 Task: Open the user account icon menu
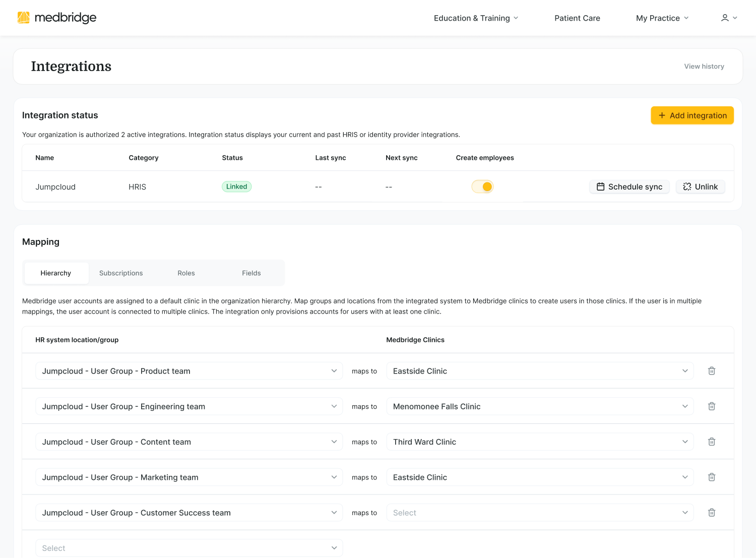(728, 18)
